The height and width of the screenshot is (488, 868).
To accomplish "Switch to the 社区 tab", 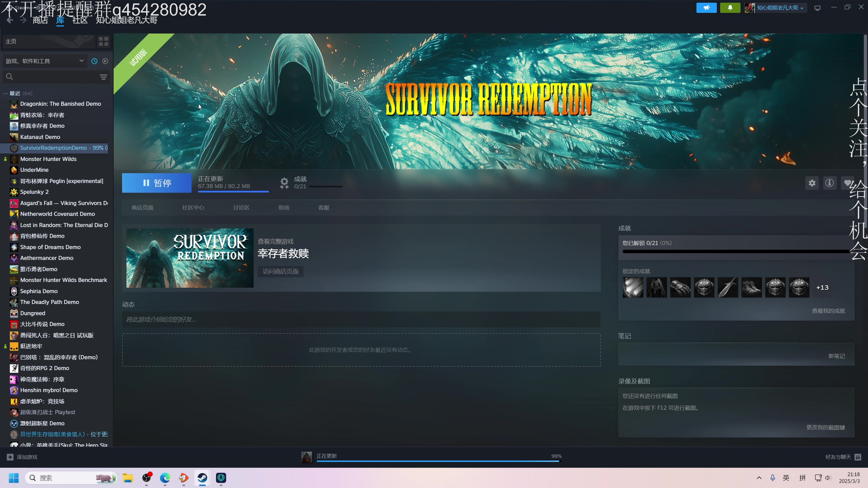I will pyautogui.click(x=80, y=20).
